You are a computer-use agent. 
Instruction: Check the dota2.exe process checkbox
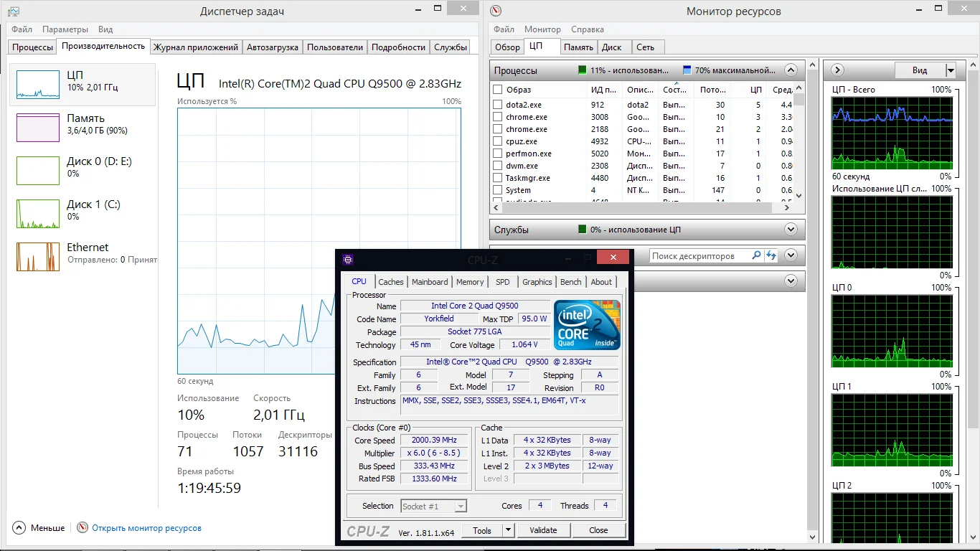click(497, 105)
